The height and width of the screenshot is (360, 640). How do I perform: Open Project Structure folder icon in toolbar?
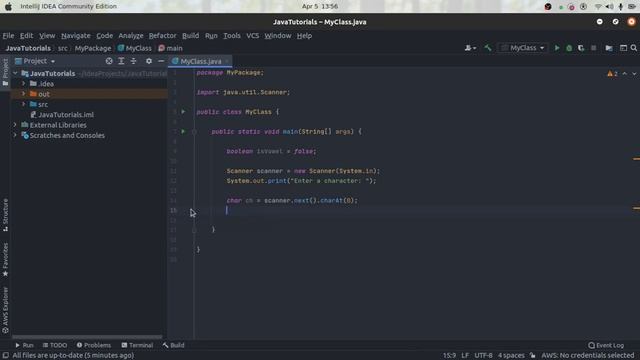609,48
